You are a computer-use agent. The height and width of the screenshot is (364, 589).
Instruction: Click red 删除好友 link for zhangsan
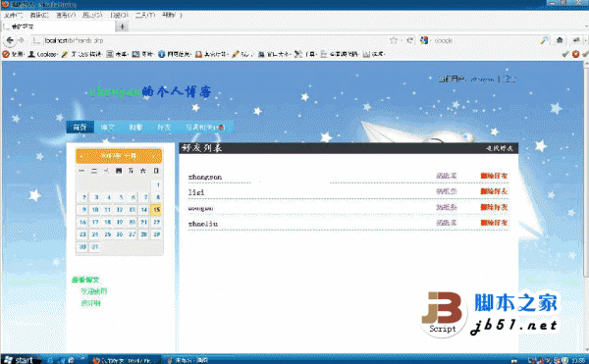coord(494,176)
